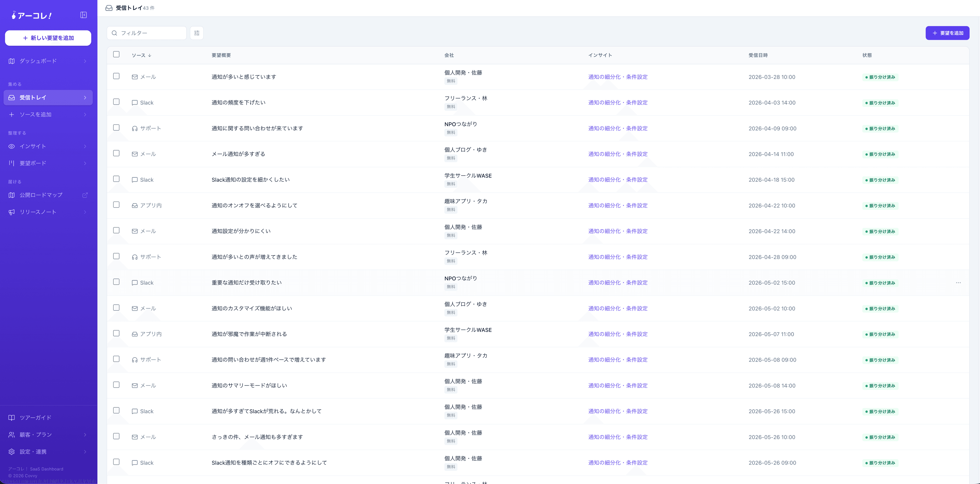The width and height of the screenshot is (980, 484).
Task: Select the checkbox for メール通知が多すぎる row
Action: tap(116, 153)
